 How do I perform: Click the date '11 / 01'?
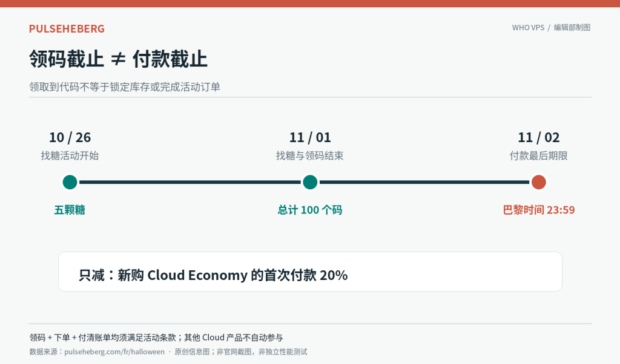[310, 137]
